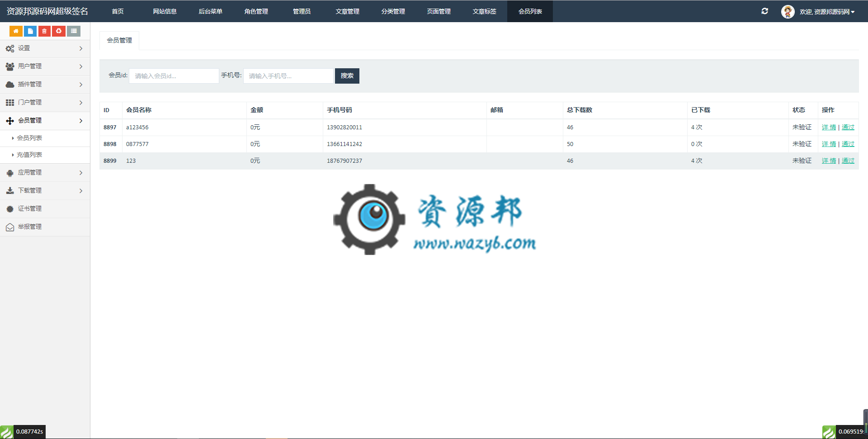This screenshot has width=868, height=439.
Task: Click member name a123456
Action: 137,127
